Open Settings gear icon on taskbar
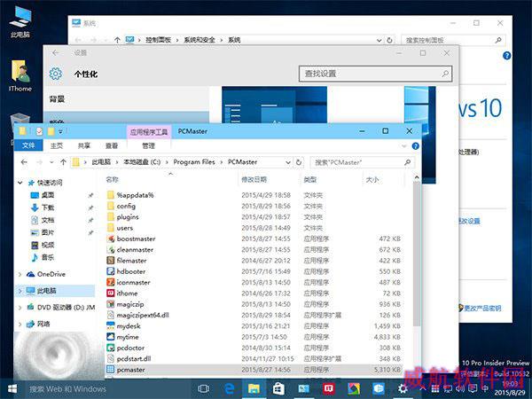Viewport: 532px width, 399px height. [403, 389]
